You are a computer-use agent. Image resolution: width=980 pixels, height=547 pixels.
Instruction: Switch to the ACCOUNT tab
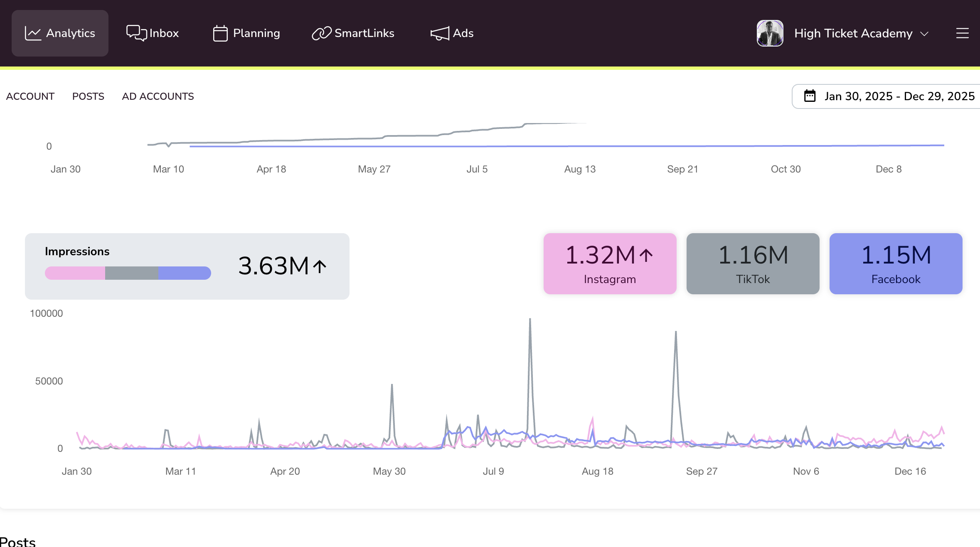click(x=30, y=96)
